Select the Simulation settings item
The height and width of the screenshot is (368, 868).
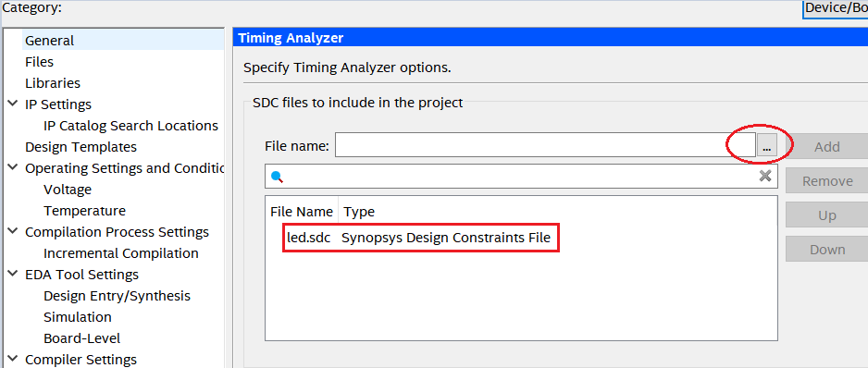(x=78, y=317)
